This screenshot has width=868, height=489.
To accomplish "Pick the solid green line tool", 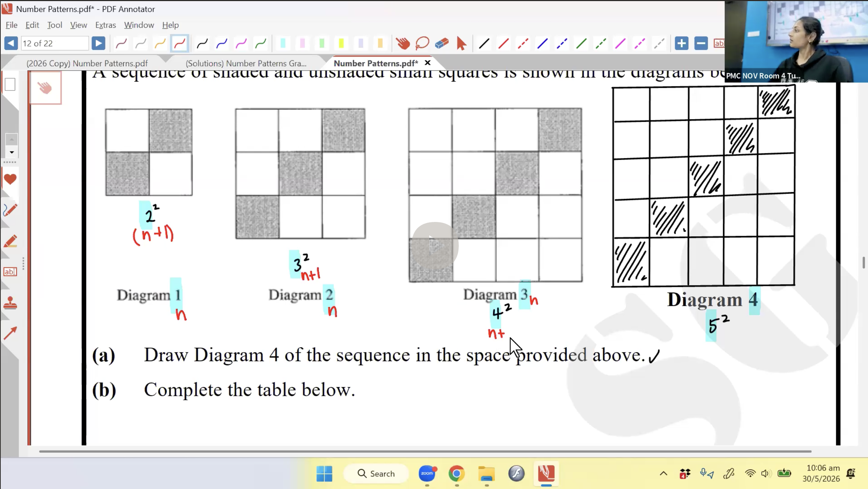I will [x=581, y=44].
